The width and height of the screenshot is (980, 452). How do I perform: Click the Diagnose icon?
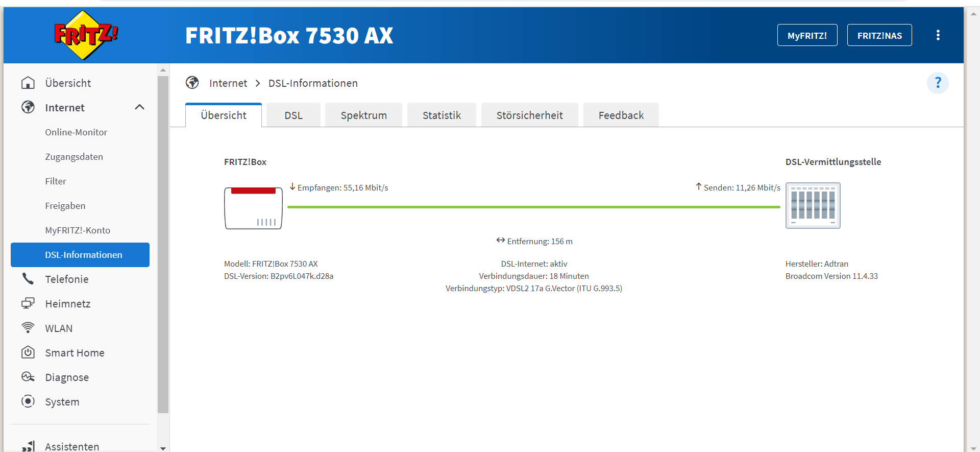click(28, 377)
